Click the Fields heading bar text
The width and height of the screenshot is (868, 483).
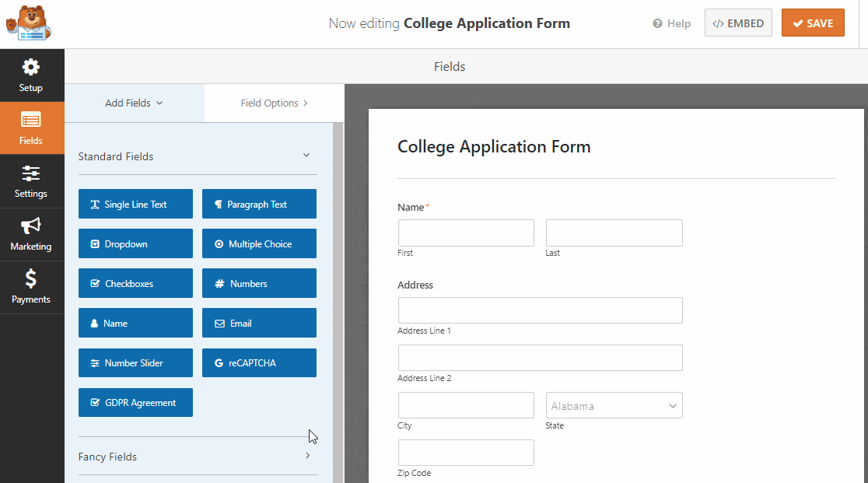450,66
